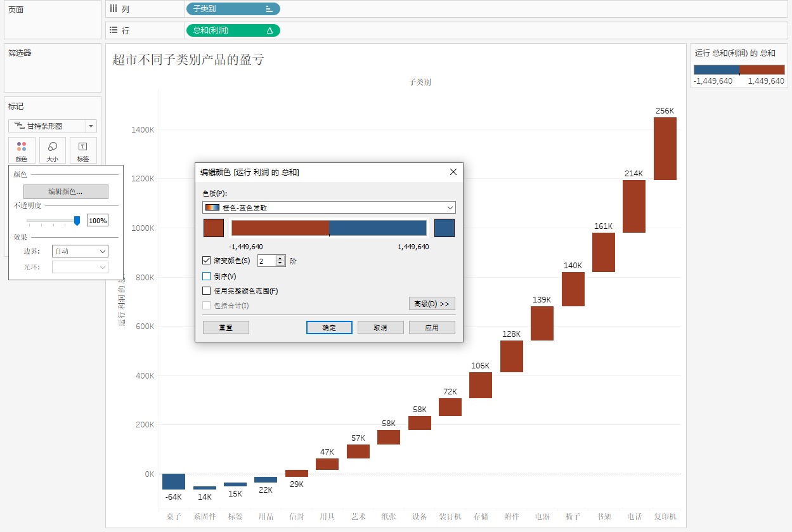792x532 pixels.
Task: Click the opacity percentage field 100%
Action: (98, 221)
